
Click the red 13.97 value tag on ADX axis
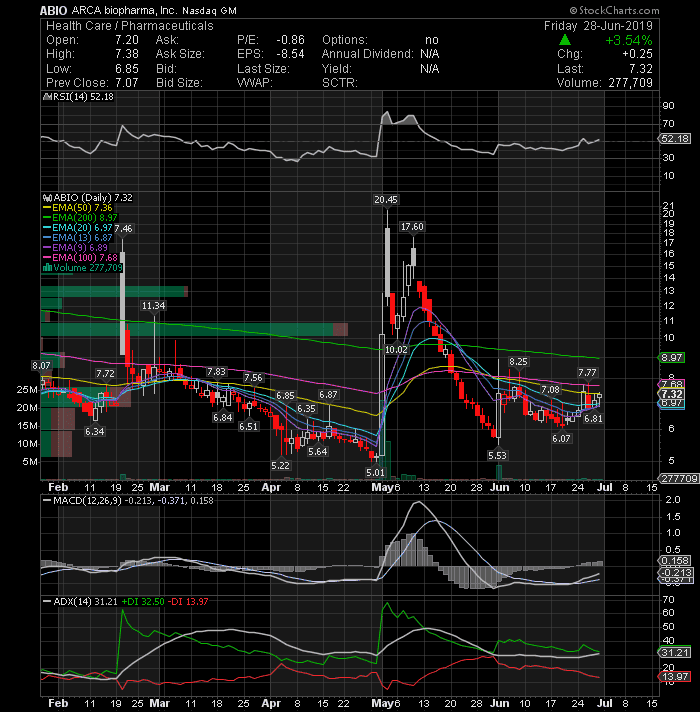[x=674, y=677]
